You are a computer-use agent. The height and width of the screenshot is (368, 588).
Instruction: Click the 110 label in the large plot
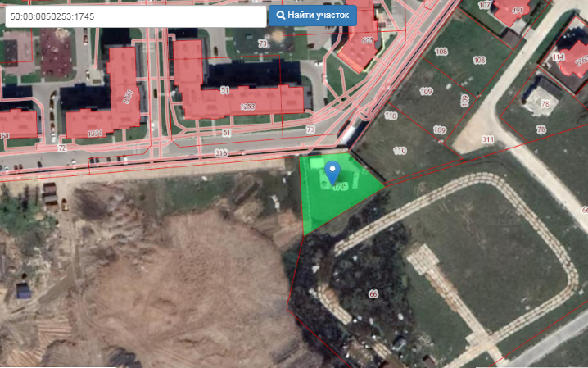(400, 151)
